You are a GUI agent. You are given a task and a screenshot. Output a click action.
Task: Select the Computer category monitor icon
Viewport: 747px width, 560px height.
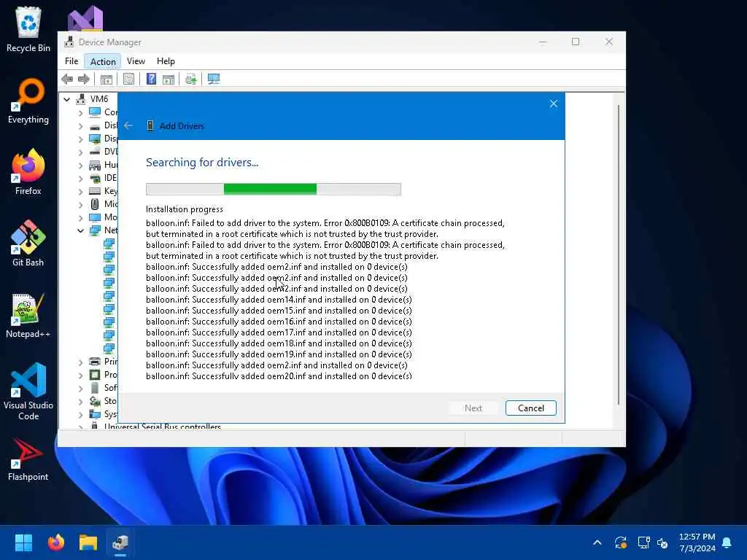click(x=95, y=112)
